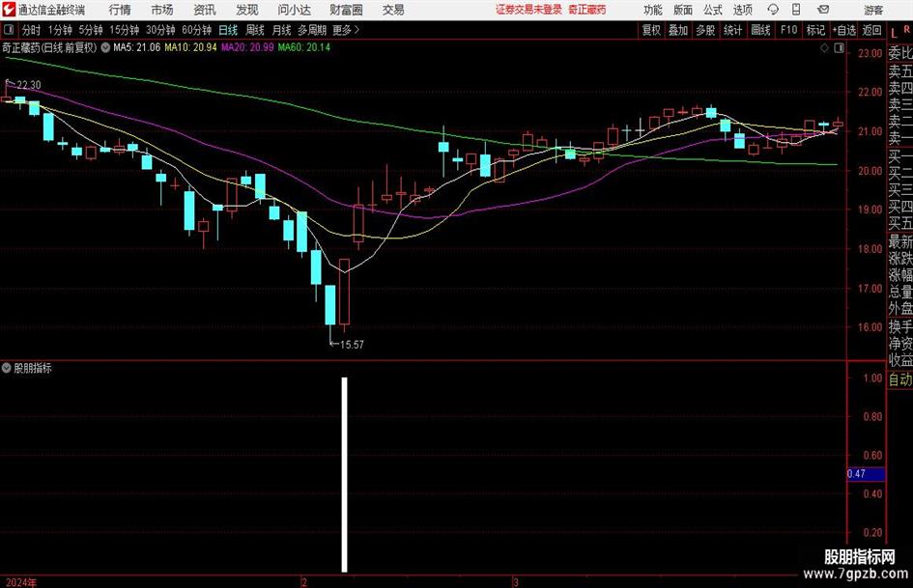
Task: Open the 版面 menu
Action: (683, 10)
